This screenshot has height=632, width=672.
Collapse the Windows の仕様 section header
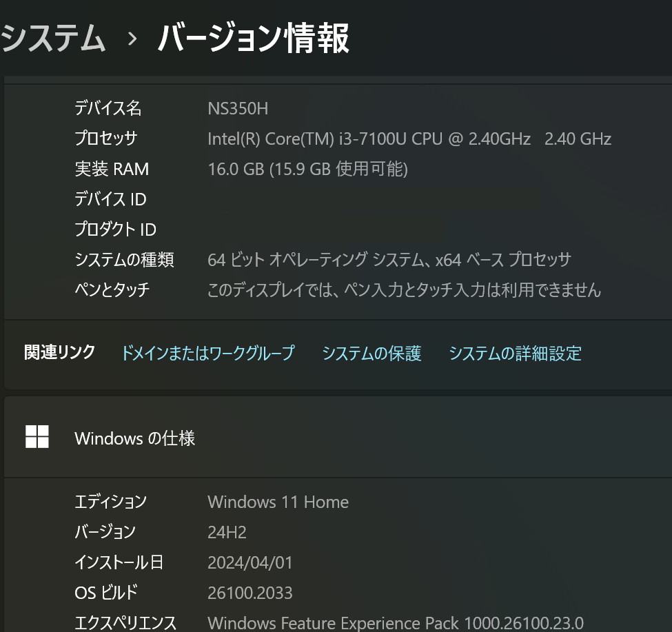coord(338,437)
